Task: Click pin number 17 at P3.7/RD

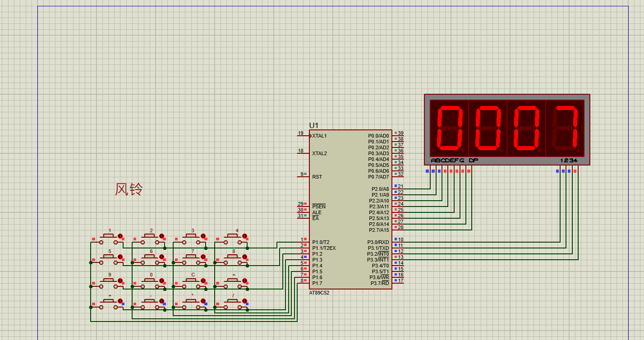Action: tap(400, 280)
